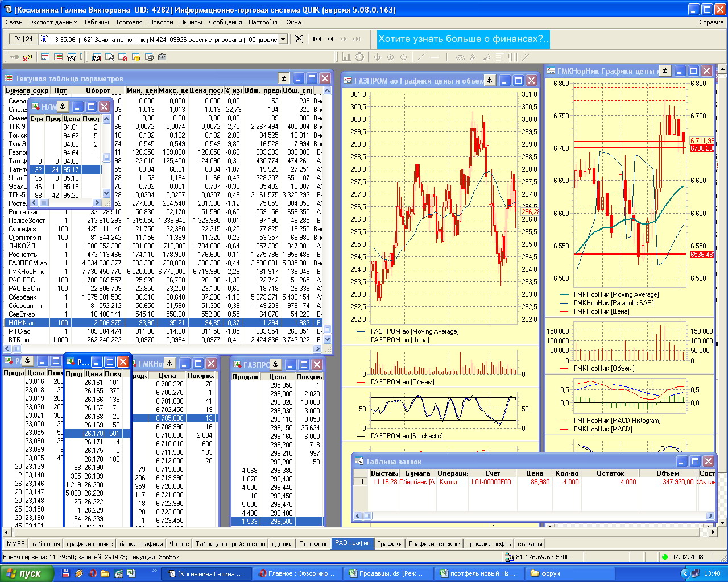
Task: Open the Настройки menu
Action: pyautogui.click(x=264, y=22)
